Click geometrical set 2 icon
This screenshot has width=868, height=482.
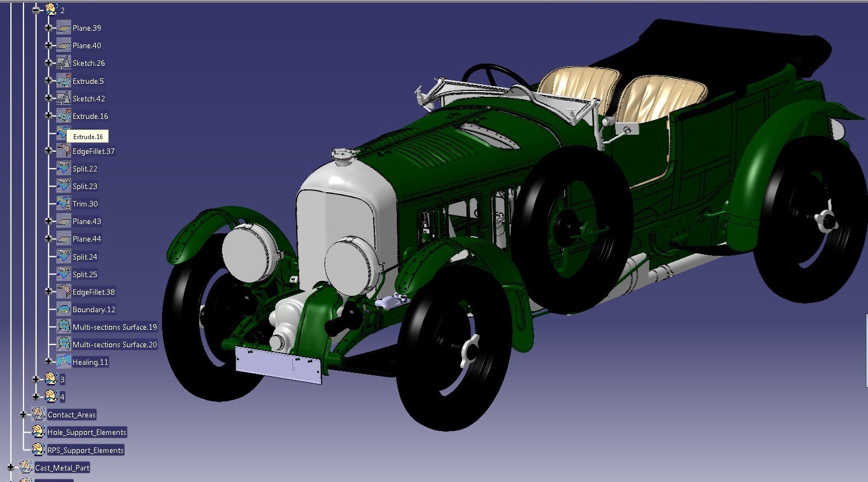click(x=51, y=9)
